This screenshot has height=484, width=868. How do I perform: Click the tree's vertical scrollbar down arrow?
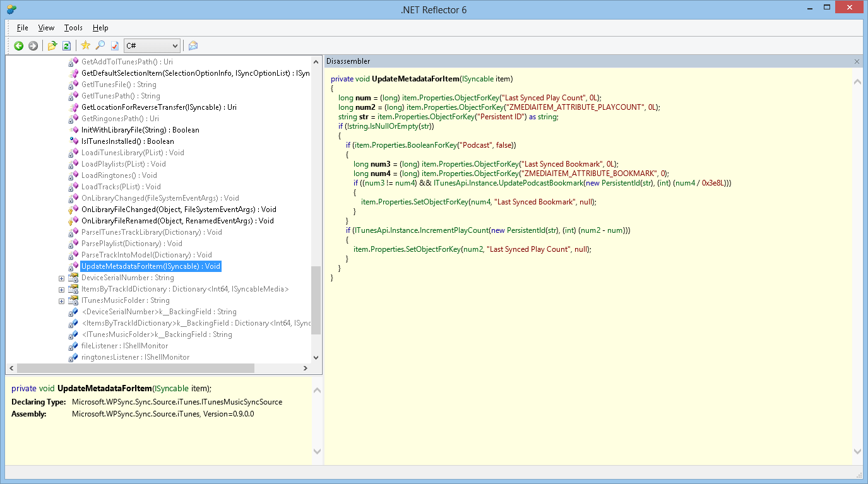(x=316, y=357)
